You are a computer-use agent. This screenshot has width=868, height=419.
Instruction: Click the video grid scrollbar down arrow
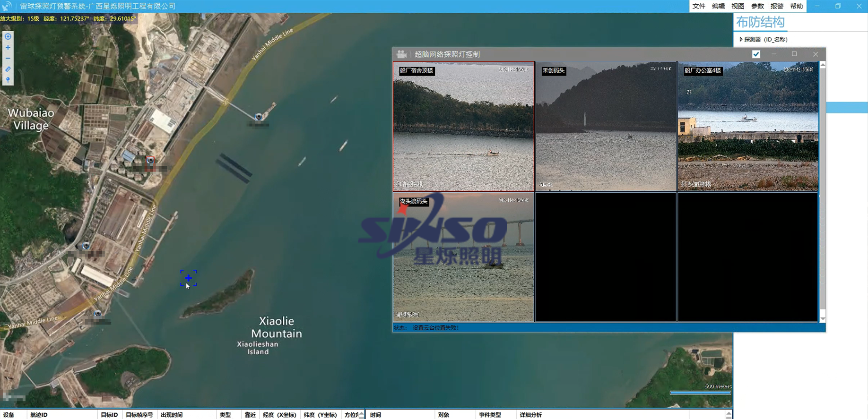point(823,319)
